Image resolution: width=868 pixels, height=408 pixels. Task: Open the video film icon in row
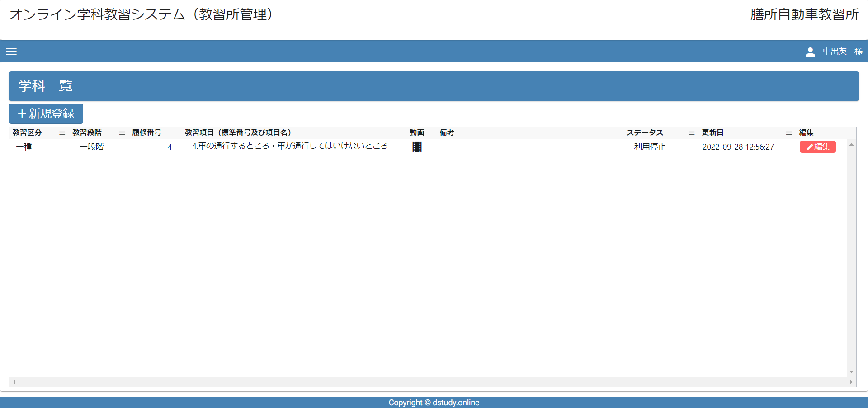click(x=417, y=147)
